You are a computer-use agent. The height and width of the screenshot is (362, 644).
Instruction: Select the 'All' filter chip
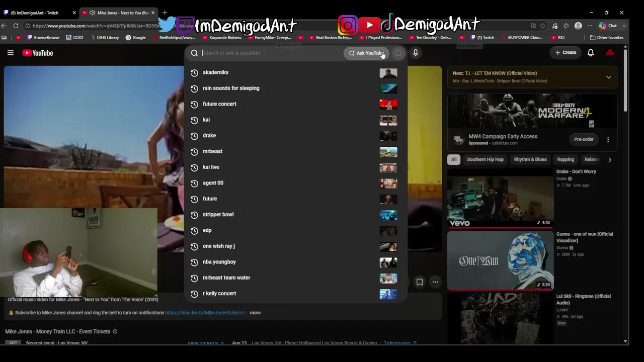click(x=454, y=159)
